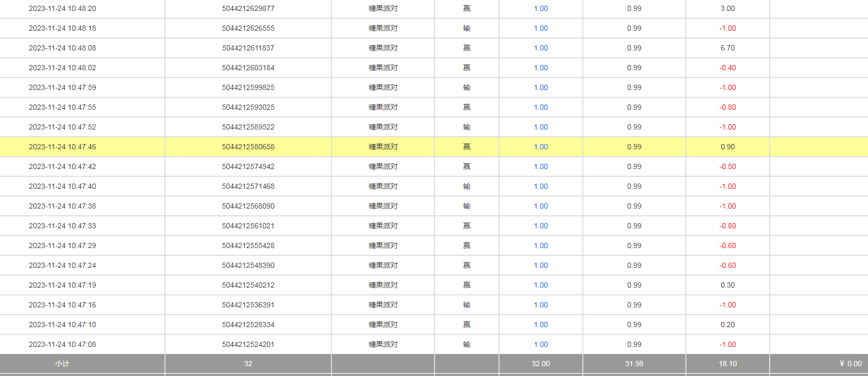Open the blue 1.00 link for order 5044212524201

[541, 344]
